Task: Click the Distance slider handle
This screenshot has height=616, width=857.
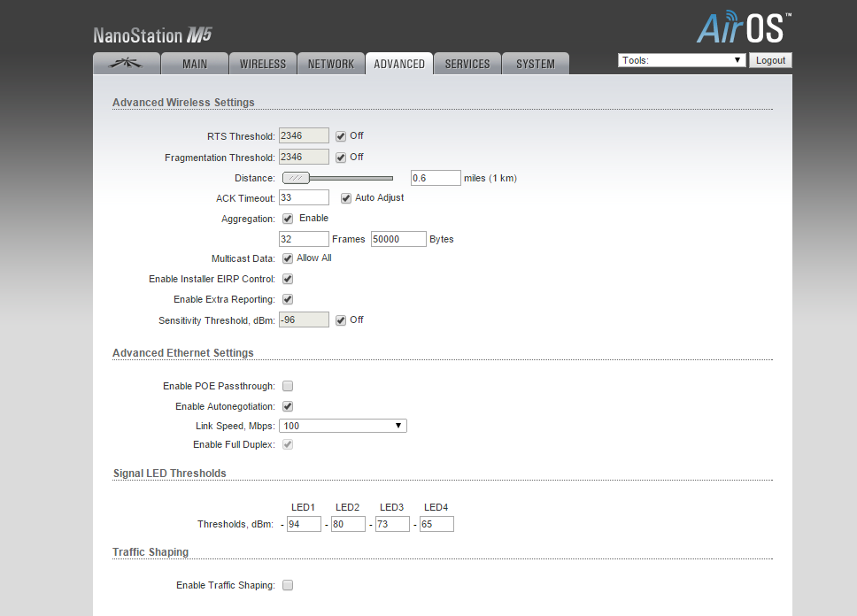Action: click(x=296, y=178)
